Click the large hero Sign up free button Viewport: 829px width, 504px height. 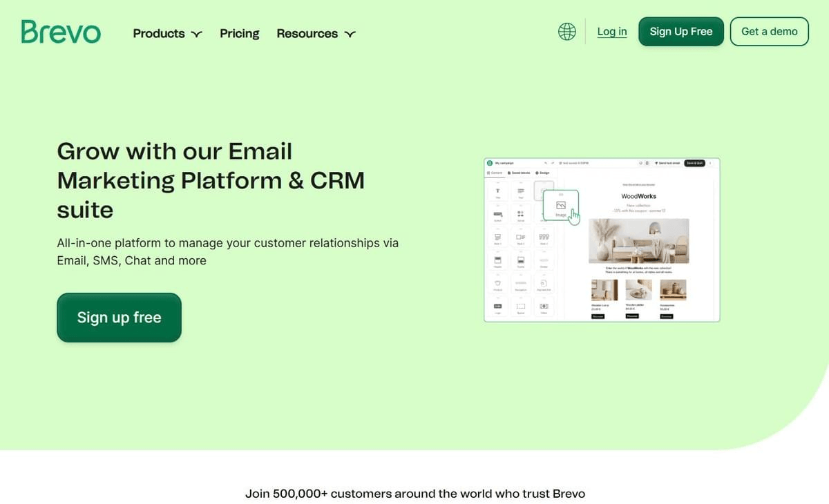click(x=119, y=318)
